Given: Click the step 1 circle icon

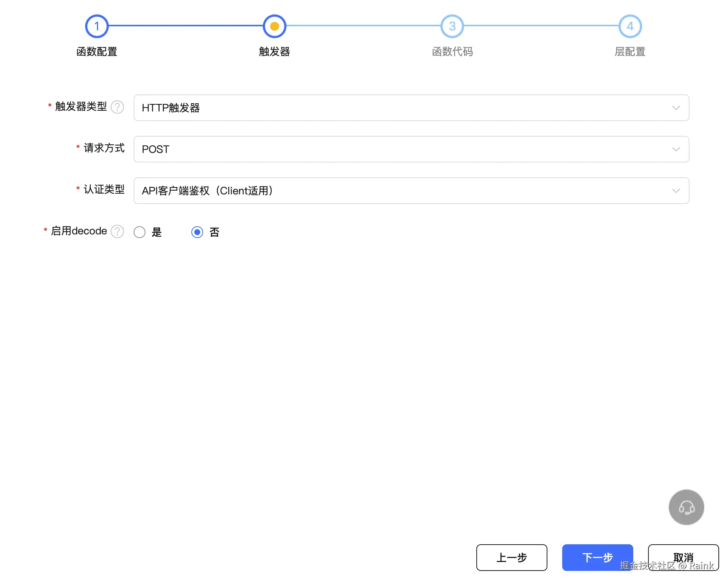Looking at the screenshot, I should tap(97, 26).
